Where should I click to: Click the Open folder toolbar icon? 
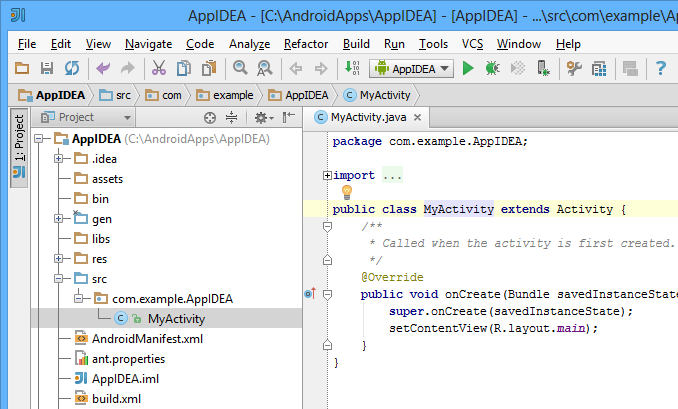(22, 68)
